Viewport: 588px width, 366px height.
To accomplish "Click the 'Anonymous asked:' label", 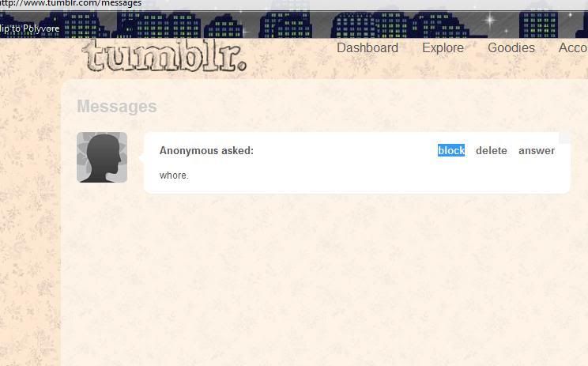I will click(206, 150).
